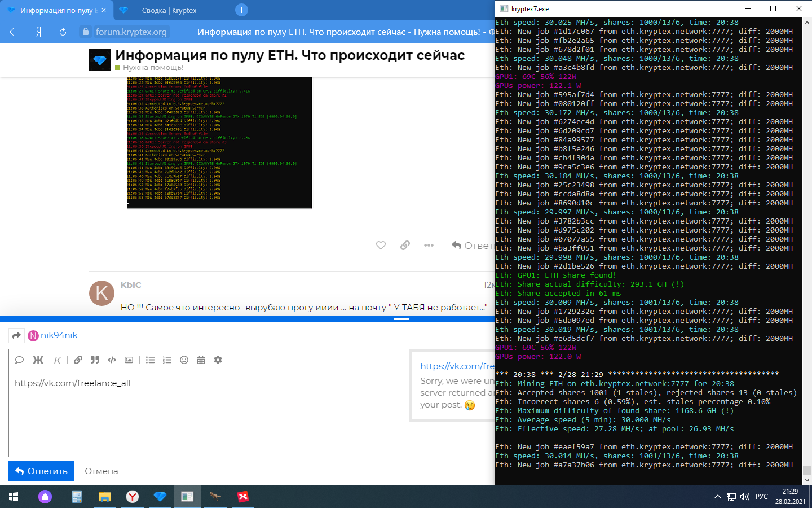Screen dimensions: 812x508
Task: Insert a hyperlink in the reply editor
Action: [78, 360]
